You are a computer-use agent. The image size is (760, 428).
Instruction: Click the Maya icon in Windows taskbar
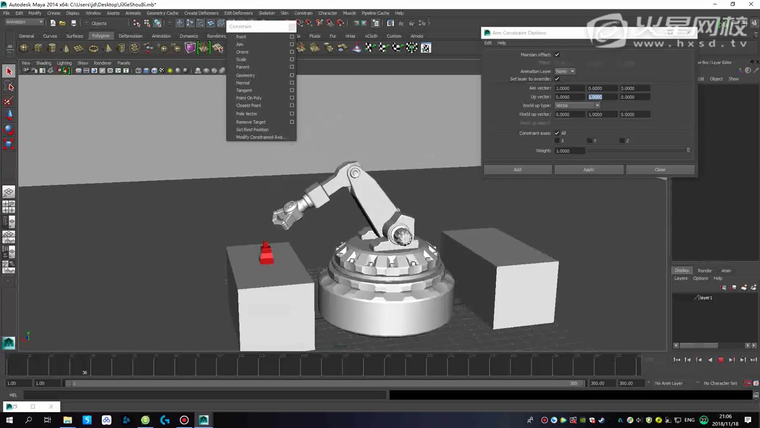click(x=204, y=419)
